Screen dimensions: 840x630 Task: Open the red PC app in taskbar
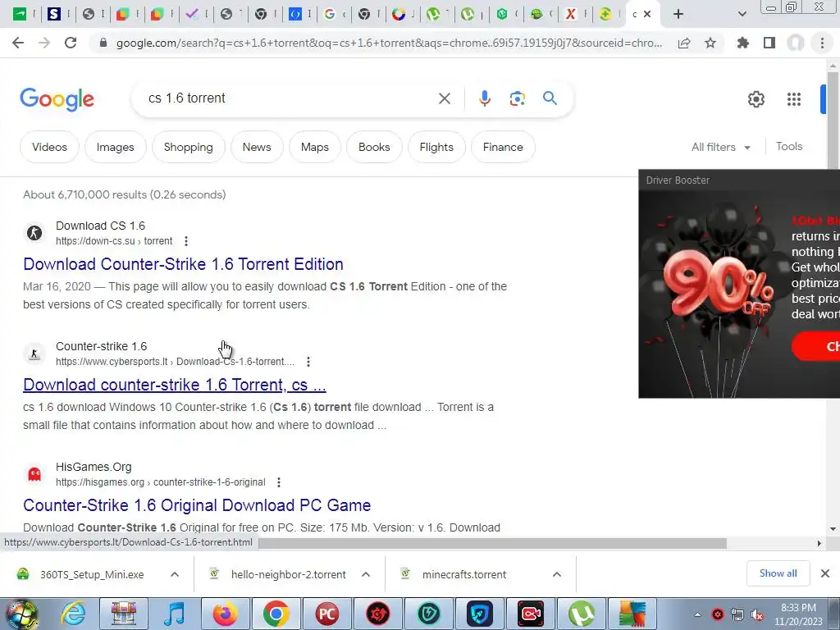(x=327, y=614)
